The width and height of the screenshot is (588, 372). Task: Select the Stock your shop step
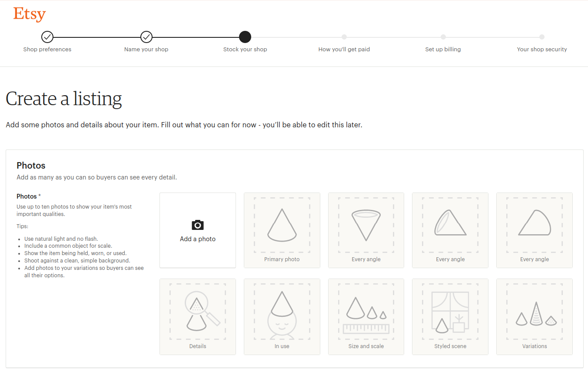pyautogui.click(x=245, y=37)
